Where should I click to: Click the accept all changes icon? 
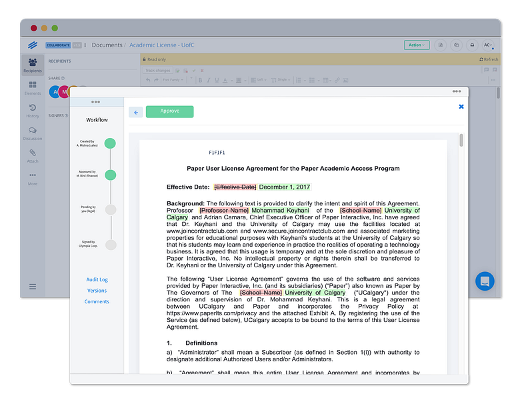point(178,71)
